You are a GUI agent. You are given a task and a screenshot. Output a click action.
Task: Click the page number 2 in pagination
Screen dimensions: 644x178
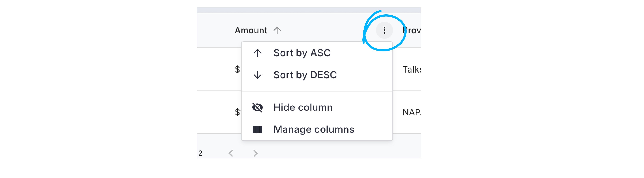200,153
